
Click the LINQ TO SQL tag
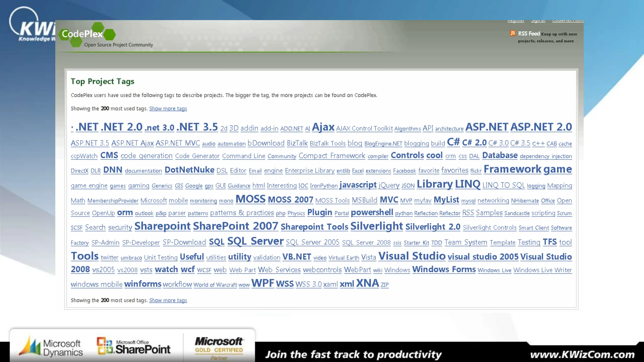[x=503, y=185]
